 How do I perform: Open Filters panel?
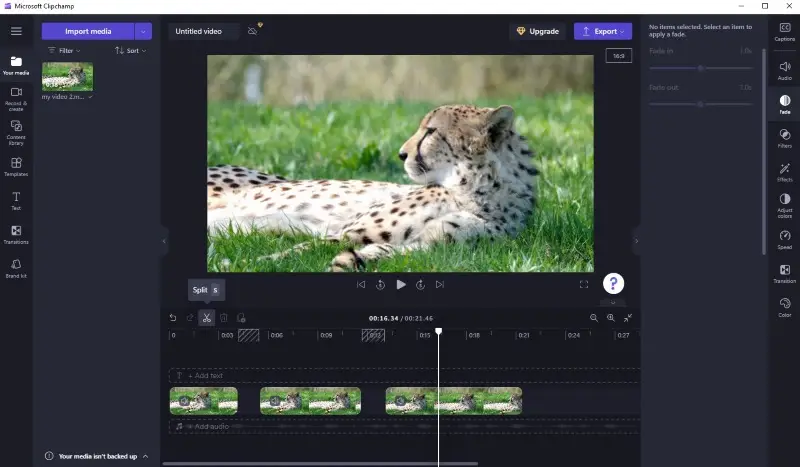785,138
